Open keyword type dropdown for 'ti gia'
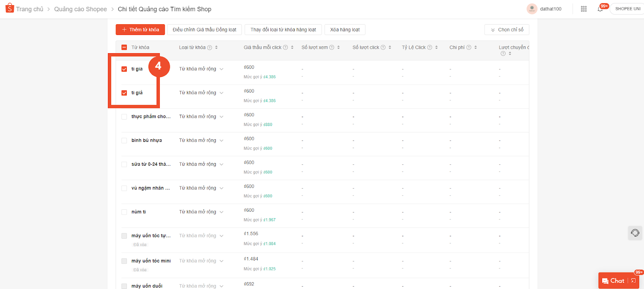This screenshot has width=644, height=289. pos(201,69)
